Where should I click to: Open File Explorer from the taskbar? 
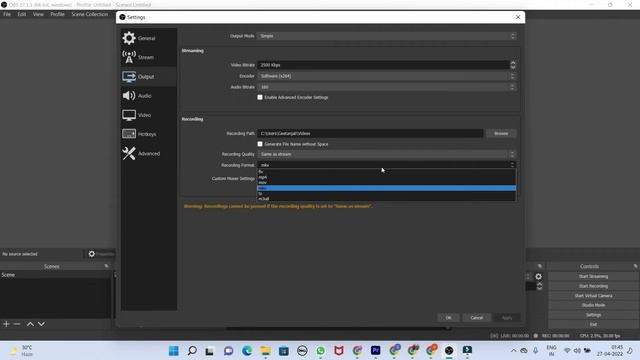coord(265,351)
